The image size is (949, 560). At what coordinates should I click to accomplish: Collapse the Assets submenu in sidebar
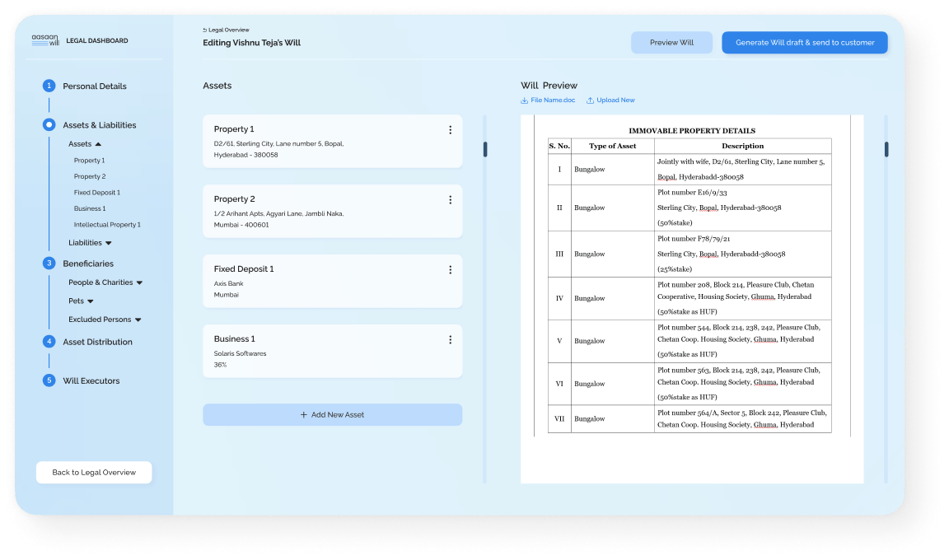(98, 145)
